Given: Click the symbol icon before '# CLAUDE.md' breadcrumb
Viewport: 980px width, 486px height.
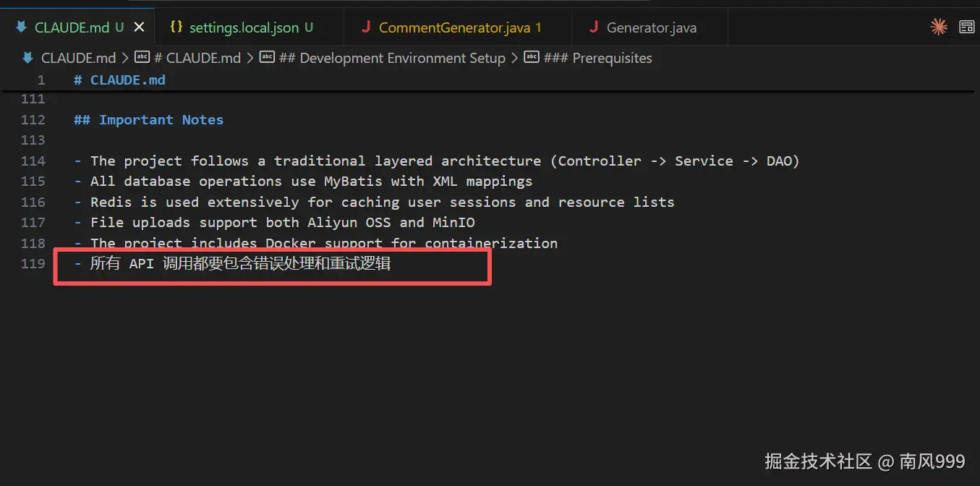Looking at the screenshot, I should tap(142, 57).
